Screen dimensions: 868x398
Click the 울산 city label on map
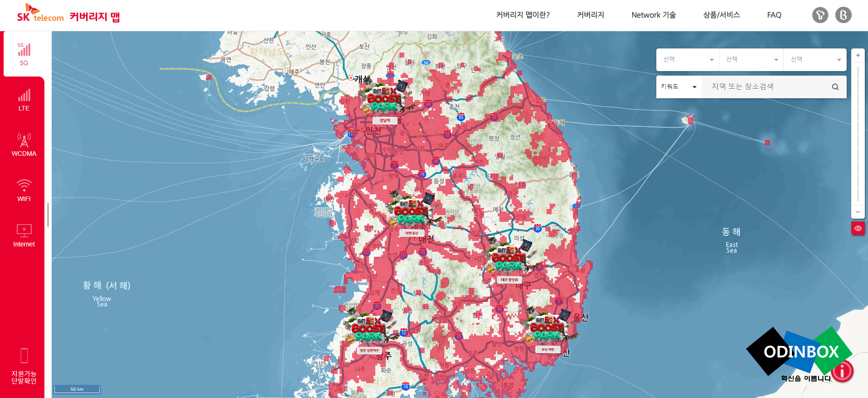tap(581, 317)
